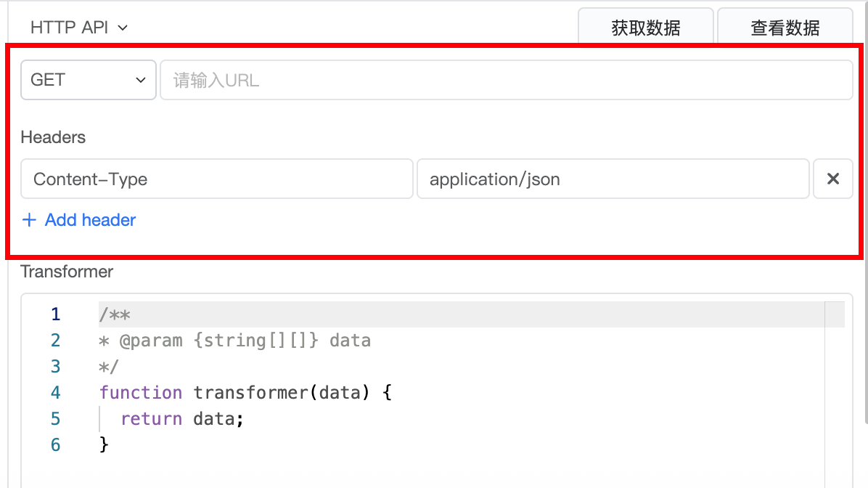This screenshot has width=868, height=488.
Task: Edit the Content-Type header name field
Action: pyautogui.click(x=216, y=179)
